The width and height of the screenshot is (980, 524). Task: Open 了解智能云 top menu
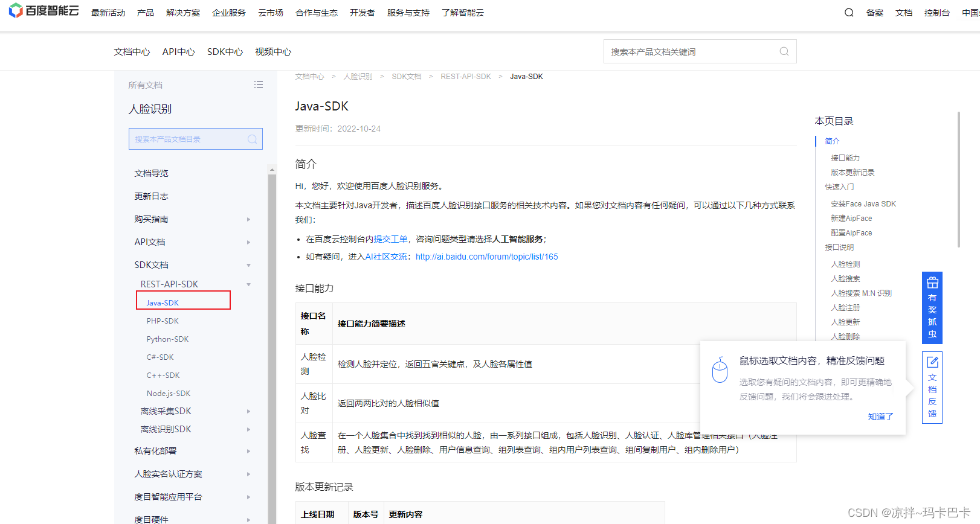[463, 13]
